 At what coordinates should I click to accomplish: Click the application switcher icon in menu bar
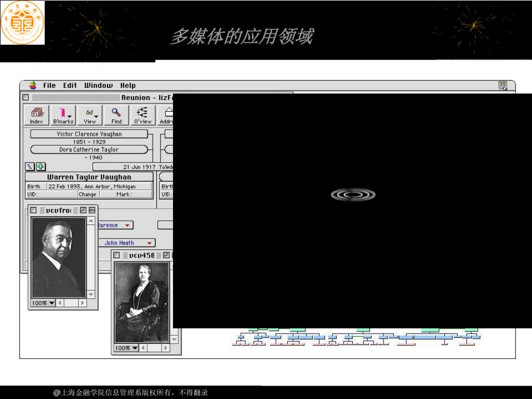[503, 86]
